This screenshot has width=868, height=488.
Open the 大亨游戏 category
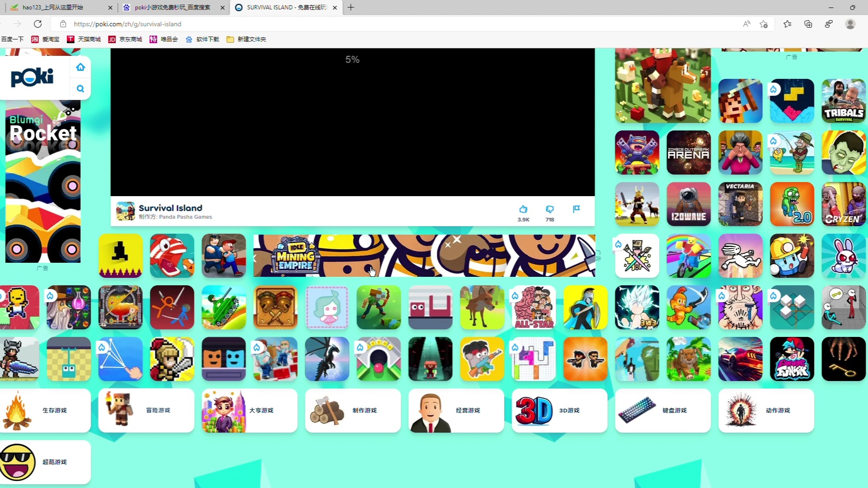(x=249, y=411)
